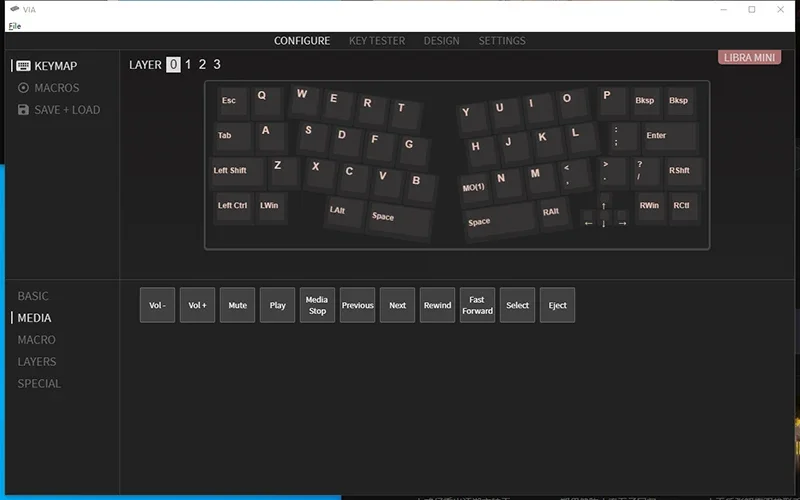Choose the Fast Forward keycode
Image resolution: width=800 pixels, height=500 pixels.
(x=477, y=305)
